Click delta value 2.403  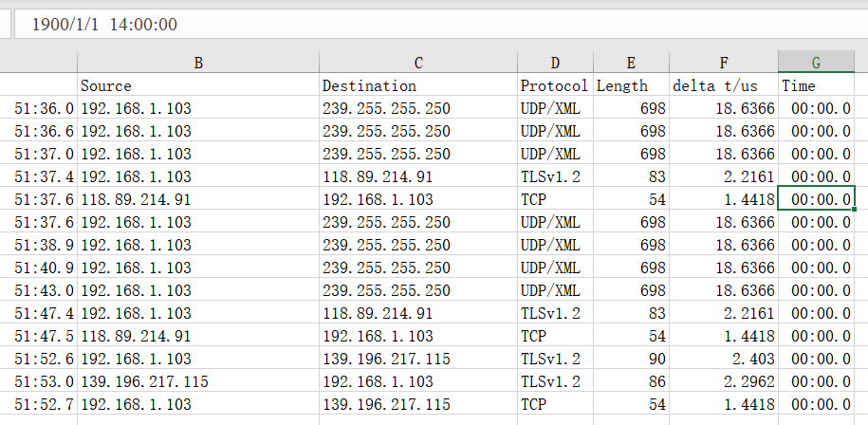click(724, 360)
